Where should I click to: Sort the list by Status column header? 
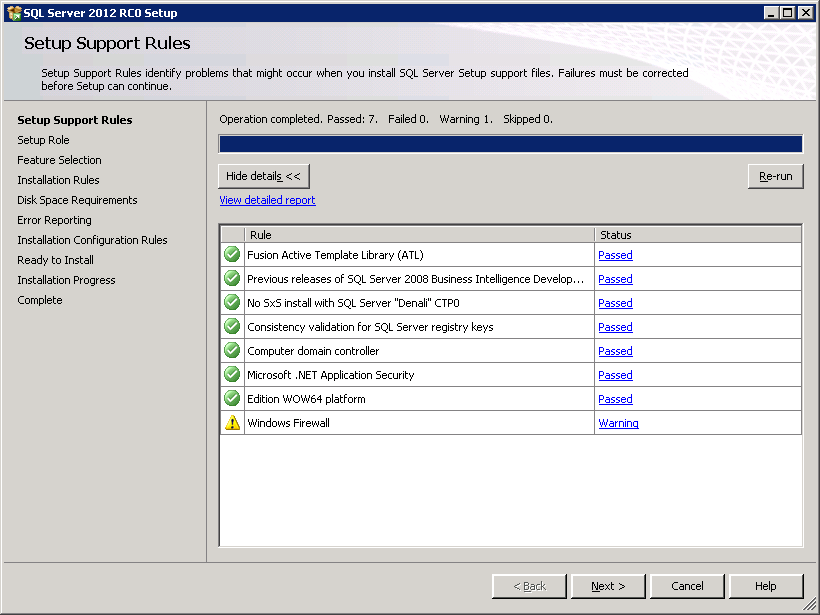click(697, 235)
